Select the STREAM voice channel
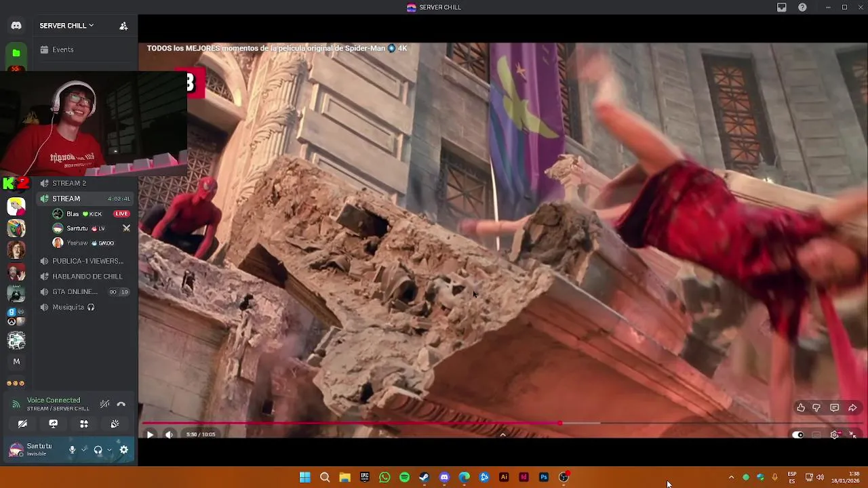The width and height of the screenshot is (868, 488). click(85, 199)
